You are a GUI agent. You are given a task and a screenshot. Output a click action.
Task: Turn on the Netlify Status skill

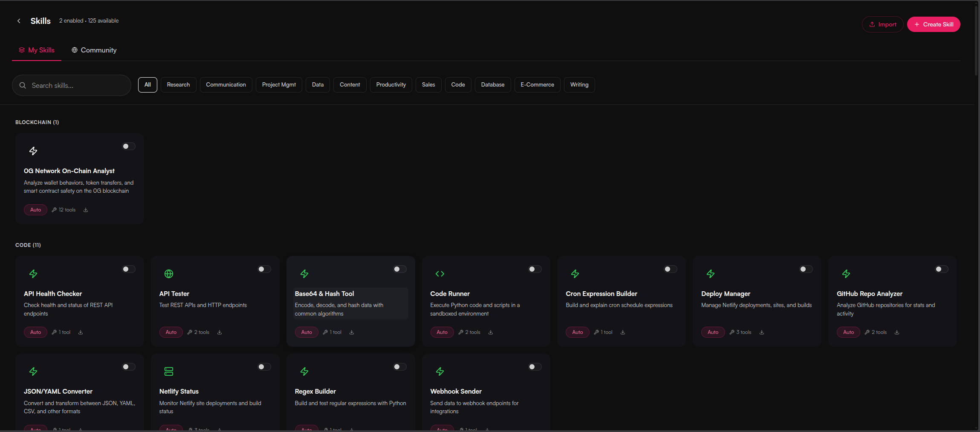(264, 367)
